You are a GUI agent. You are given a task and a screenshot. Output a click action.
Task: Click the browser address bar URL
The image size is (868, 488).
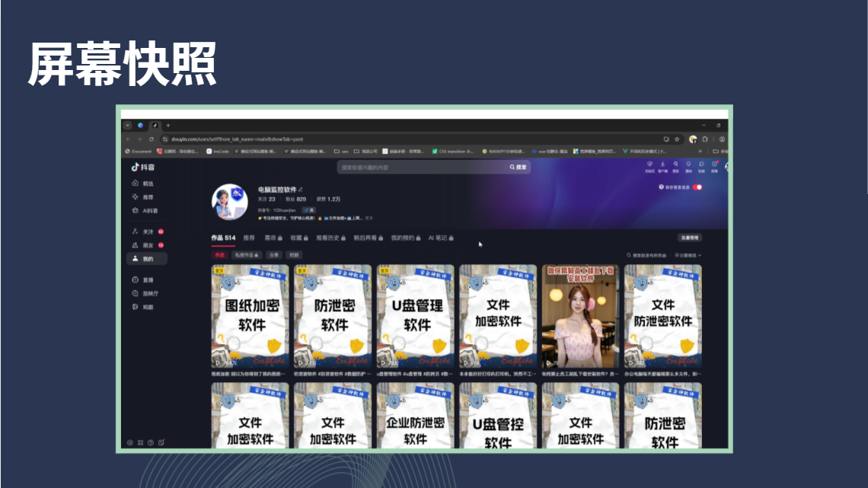(x=238, y=139)
